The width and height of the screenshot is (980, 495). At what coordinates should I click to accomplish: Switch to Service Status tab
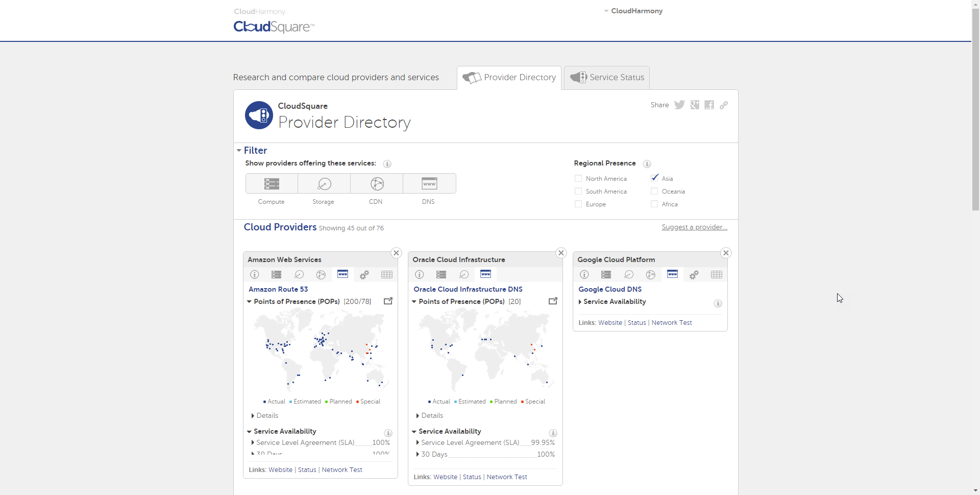tap(607, 78)
